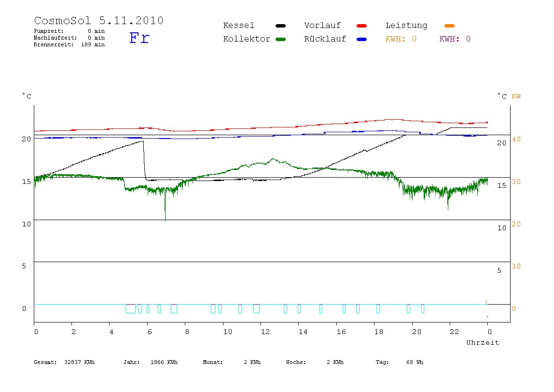The width and height of the screenshot is (554, 392).
Task: Click the orange KW axis value "40"
Action: 516,139
